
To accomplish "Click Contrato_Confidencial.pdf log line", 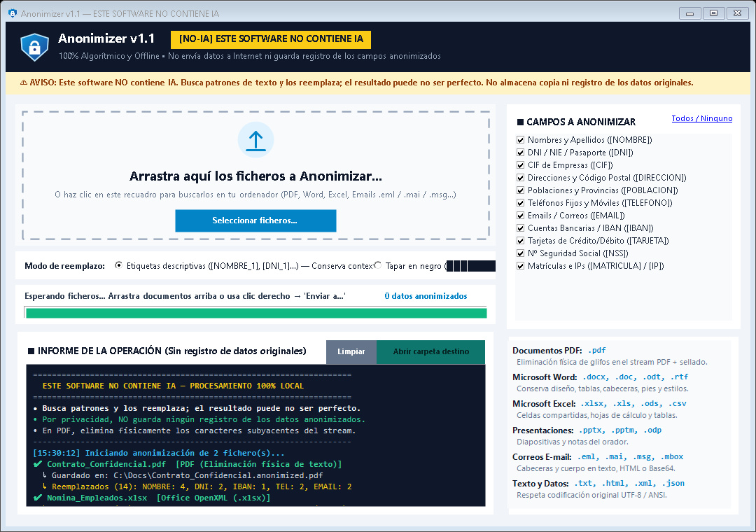I will (188, 464).
